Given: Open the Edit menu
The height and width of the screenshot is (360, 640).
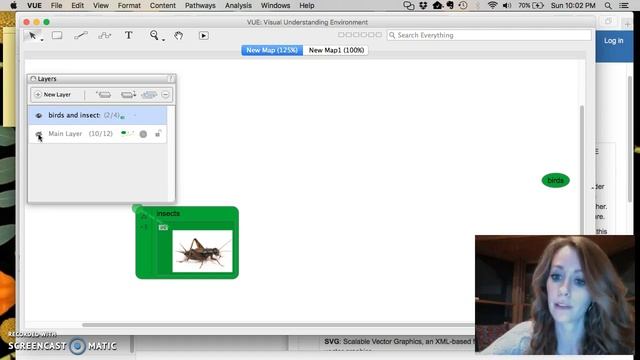Looking at the screenshot, I should pyautogui.click(x=78, y=5).
